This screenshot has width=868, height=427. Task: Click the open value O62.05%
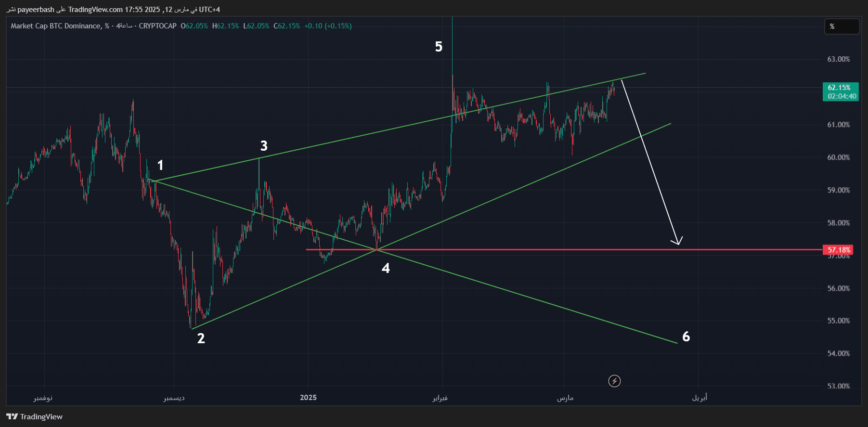pos(194,26)
